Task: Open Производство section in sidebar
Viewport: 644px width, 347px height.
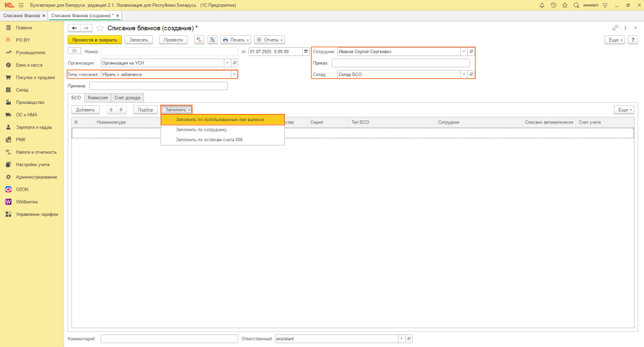Action: point(30,103)
